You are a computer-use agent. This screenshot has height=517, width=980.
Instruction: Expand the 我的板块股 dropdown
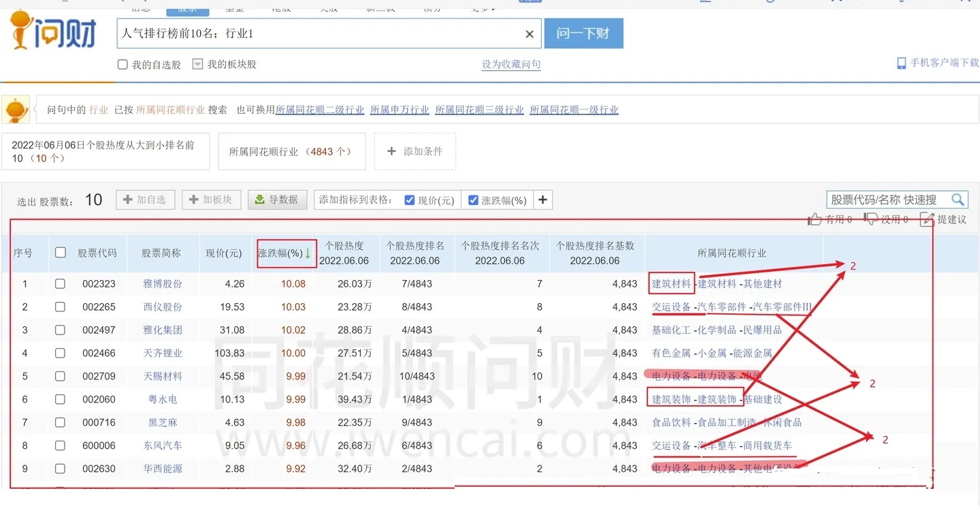[x=197, y=65]
